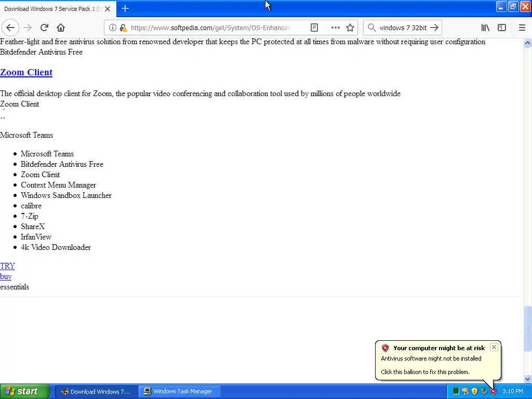
Task: Show the sidebar panel
Action: click(x=502, y=28)
